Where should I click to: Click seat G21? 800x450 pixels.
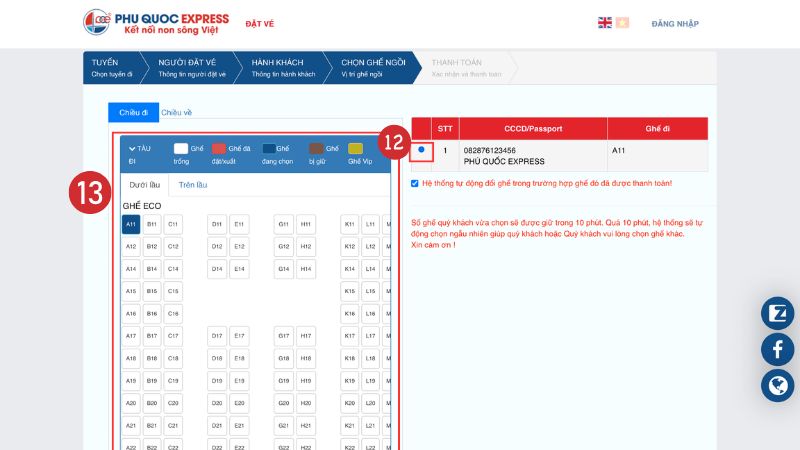pos(284,426)
